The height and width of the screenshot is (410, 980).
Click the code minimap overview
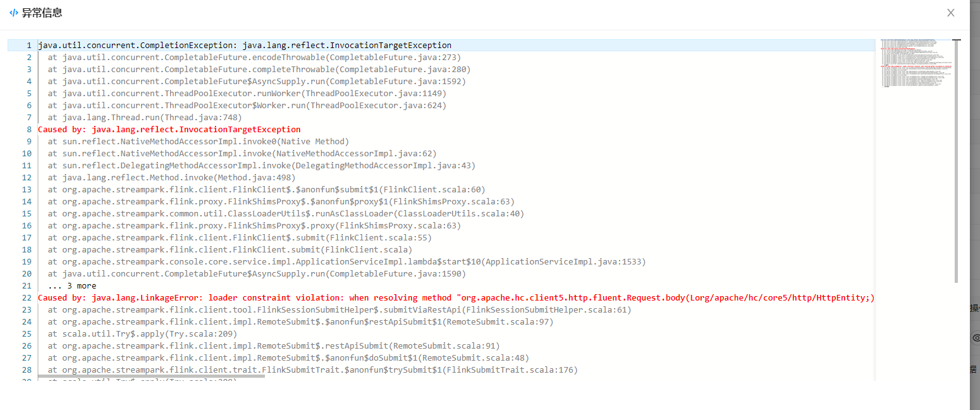pos(916,63)
